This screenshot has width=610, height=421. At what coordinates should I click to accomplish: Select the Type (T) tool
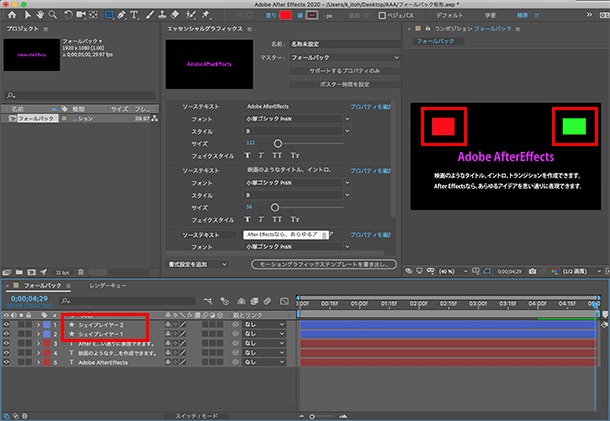tap(134, 15)
